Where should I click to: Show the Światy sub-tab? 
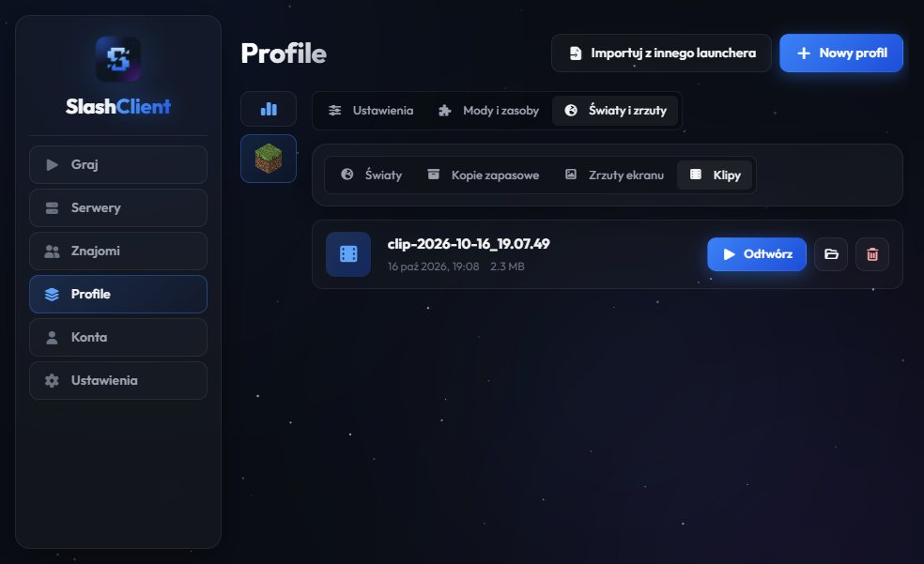(371, 175)
